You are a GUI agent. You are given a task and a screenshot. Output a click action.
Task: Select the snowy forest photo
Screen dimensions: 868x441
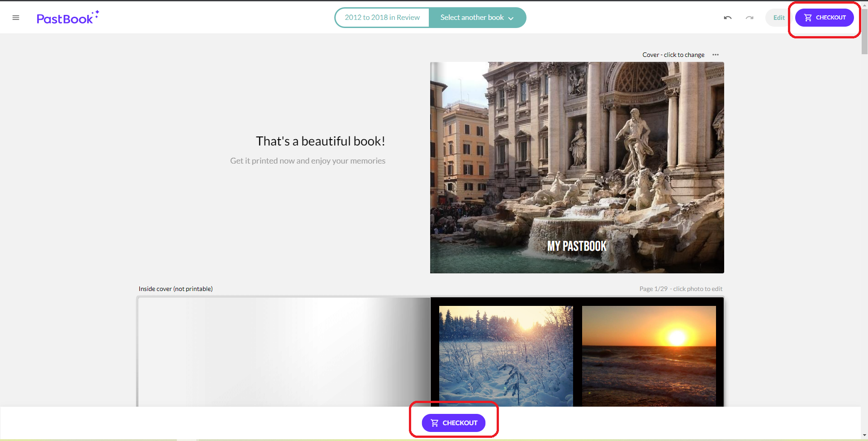pyautogui.click(x=506, y=356)
